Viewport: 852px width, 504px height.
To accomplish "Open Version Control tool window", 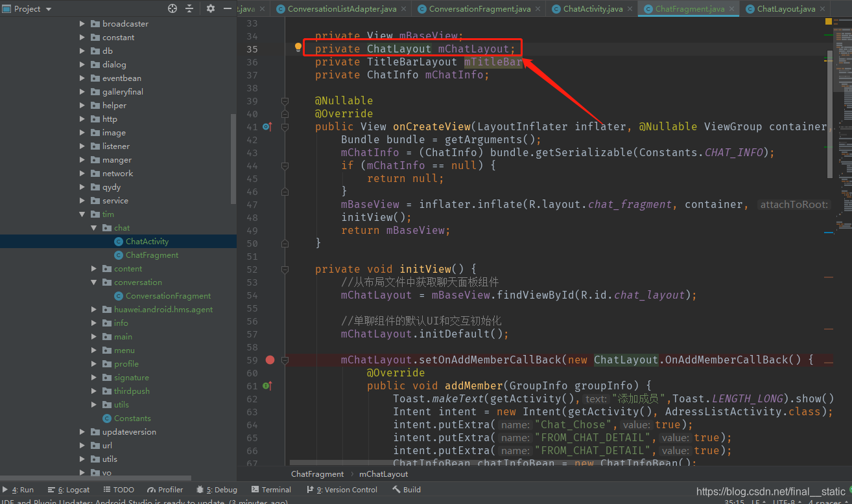I will [342, 490].
